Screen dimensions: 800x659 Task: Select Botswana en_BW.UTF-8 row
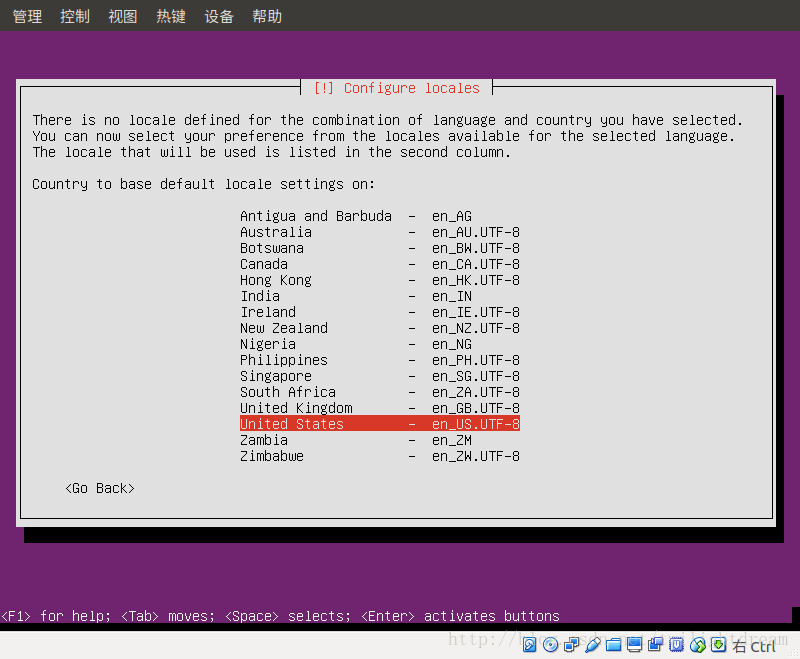tap(380, 248)
